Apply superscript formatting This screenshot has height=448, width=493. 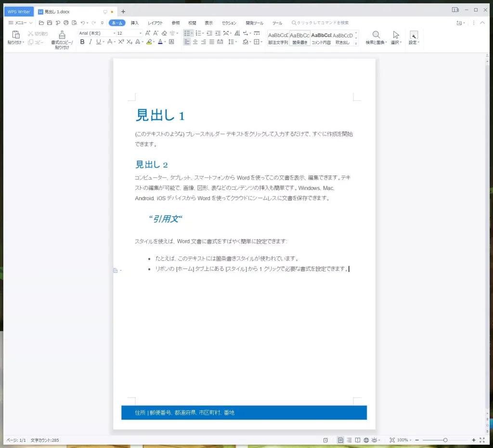coord(121,42)
